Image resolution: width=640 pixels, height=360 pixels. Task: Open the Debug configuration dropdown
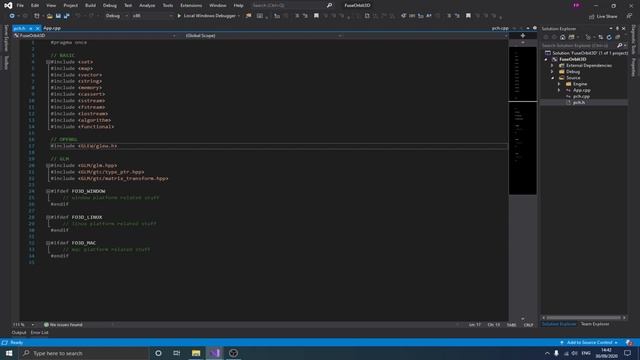(116, 16)
